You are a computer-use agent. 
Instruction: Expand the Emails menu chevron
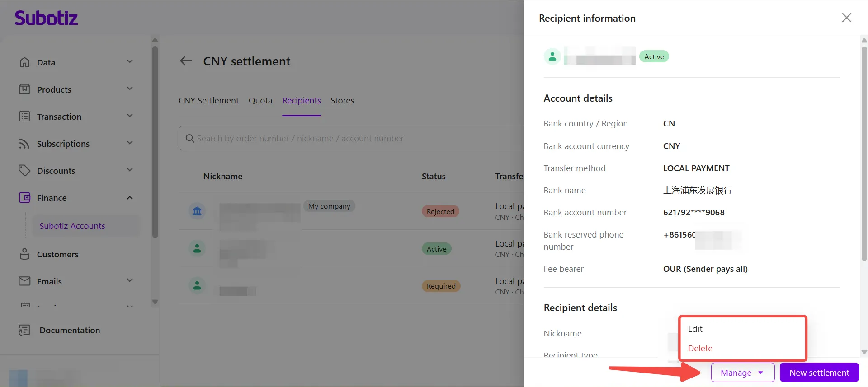click(x=130, y=280)
